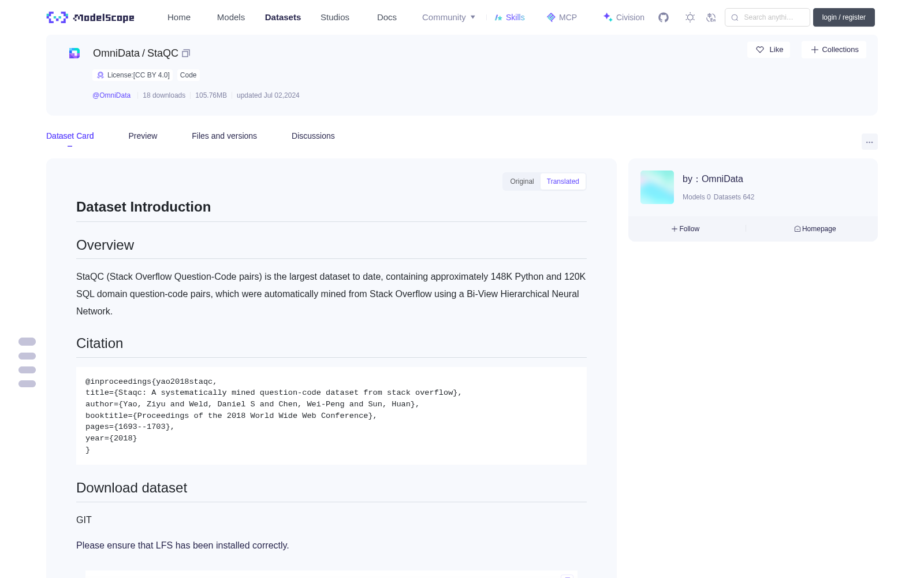
Task: Switch to the Preview tab
Action: [x=143, y=136]
